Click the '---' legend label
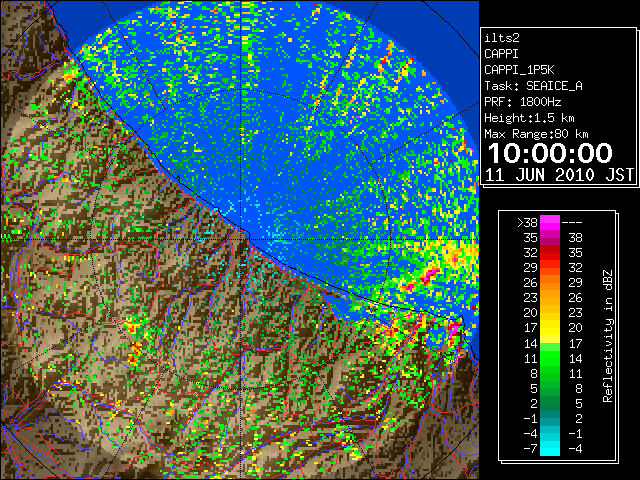640x480 pixels. [x=572, y=223]
